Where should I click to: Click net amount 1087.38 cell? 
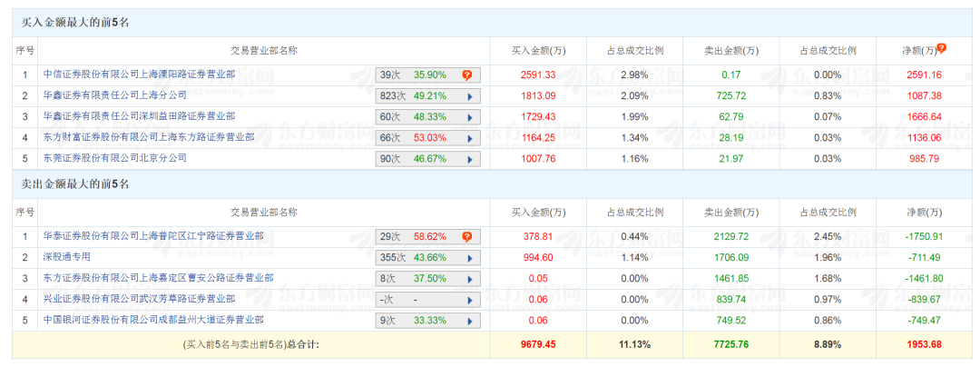(x=924, y=95)
